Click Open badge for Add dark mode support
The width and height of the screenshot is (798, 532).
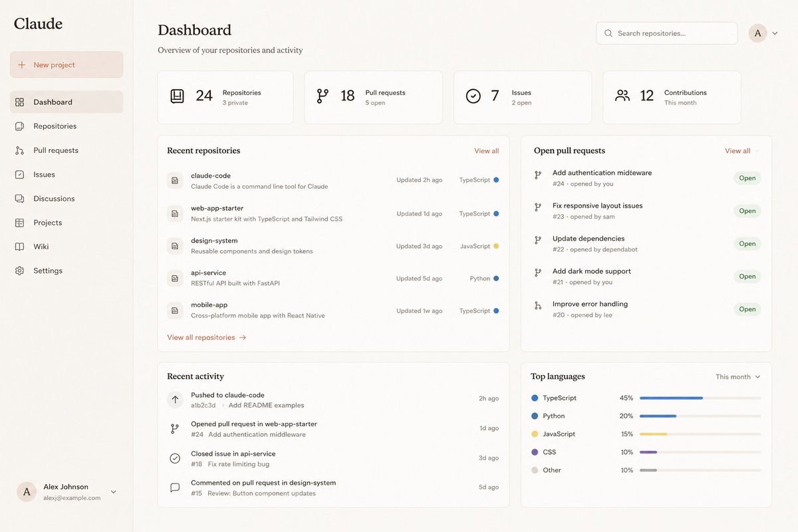point(747,277)
